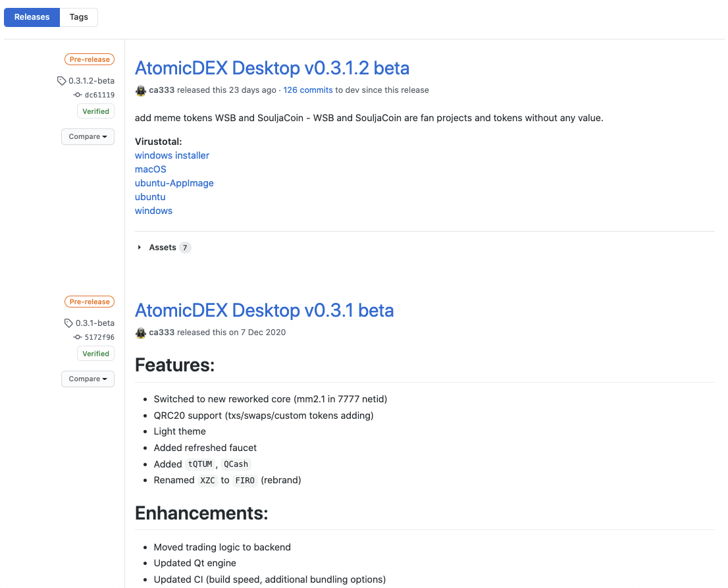The width and height of the screenshot is (728, 588).
Task: Click 'released this on 7 Dec 2020' text
Action: [231, 333]
